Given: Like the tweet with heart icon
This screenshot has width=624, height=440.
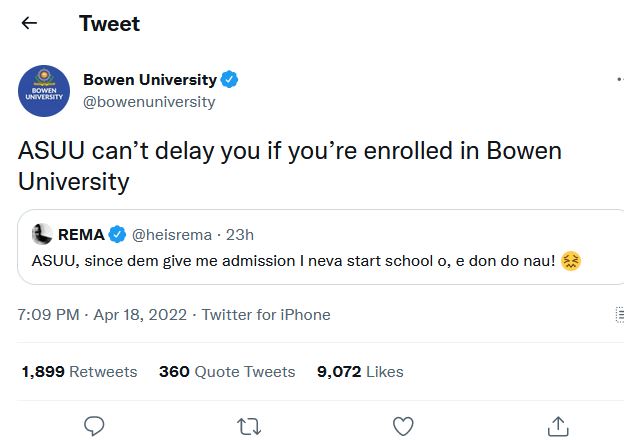Looking at the screenshot, I should 403,426.
